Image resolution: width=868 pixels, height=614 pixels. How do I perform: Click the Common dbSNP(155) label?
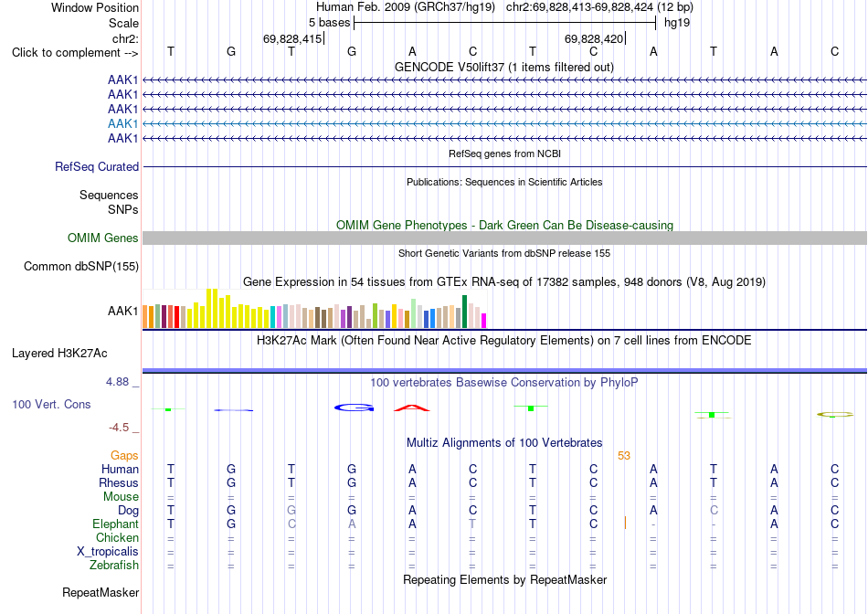pos(80,266)
